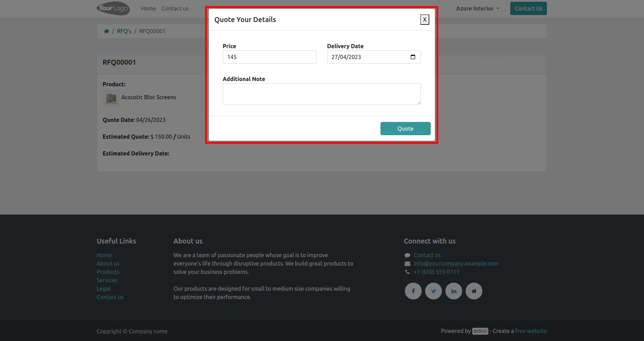Click the home icon in breadcrumb
644x341 pixels.
click(106, 31)
